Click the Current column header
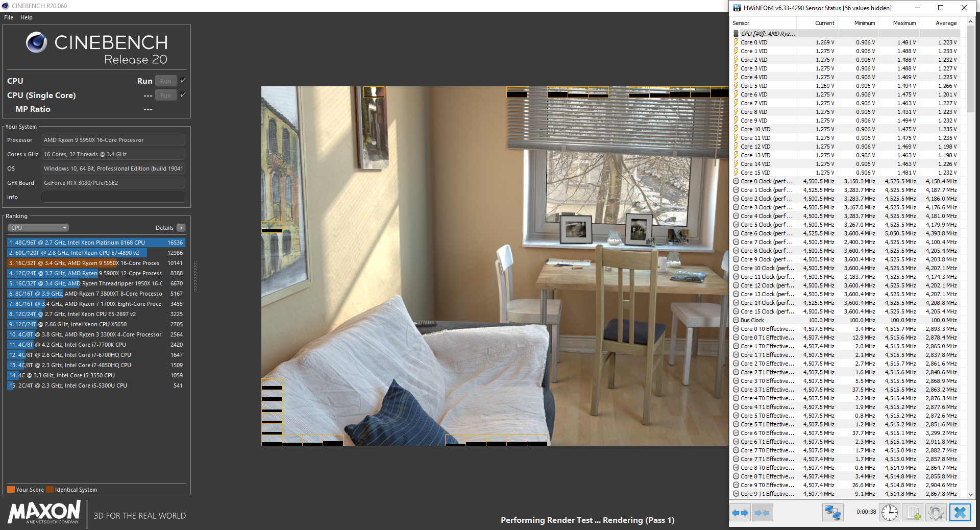Screen dimensions: 980x530 tap(816, 23)
